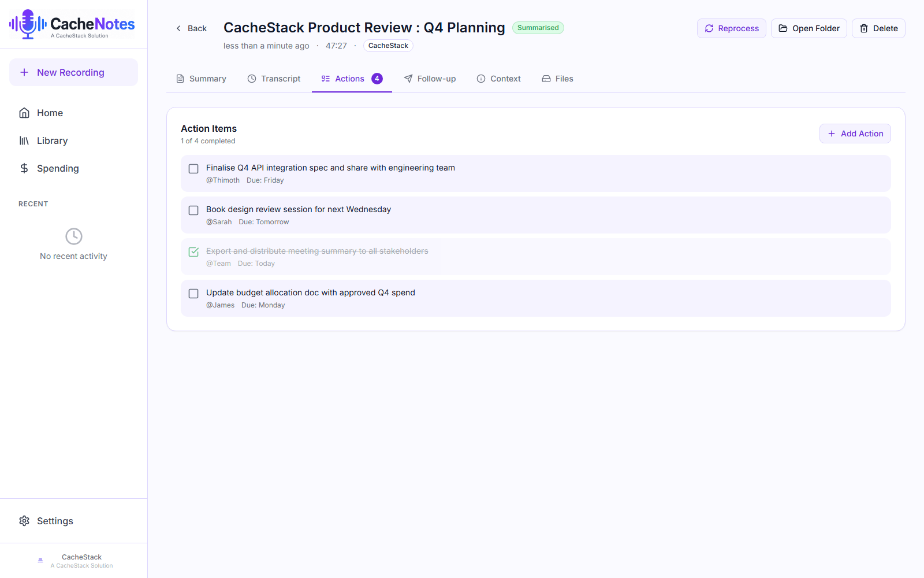Screen dimensions: 924x578
Task: Open Spending page from sidebar
Action: (x=73, y=168)
